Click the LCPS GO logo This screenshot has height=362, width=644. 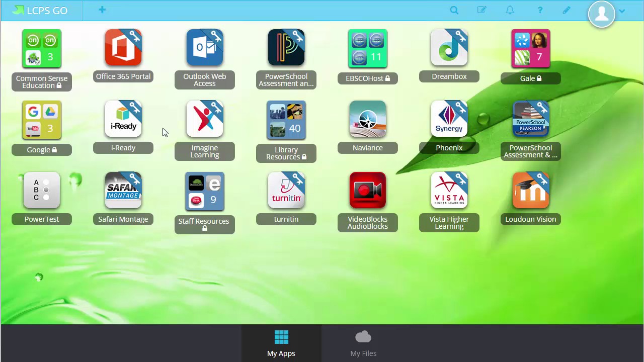coord(40,10)
